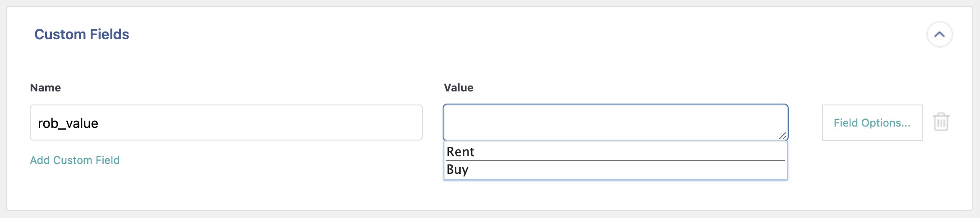Select Rent from the suggestion list

[x=615, y=152]
